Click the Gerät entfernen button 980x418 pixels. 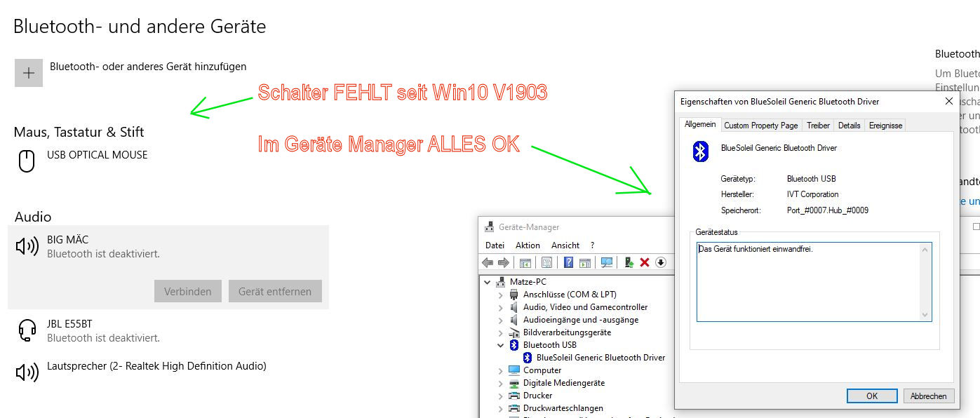click(x=275, y=291)
